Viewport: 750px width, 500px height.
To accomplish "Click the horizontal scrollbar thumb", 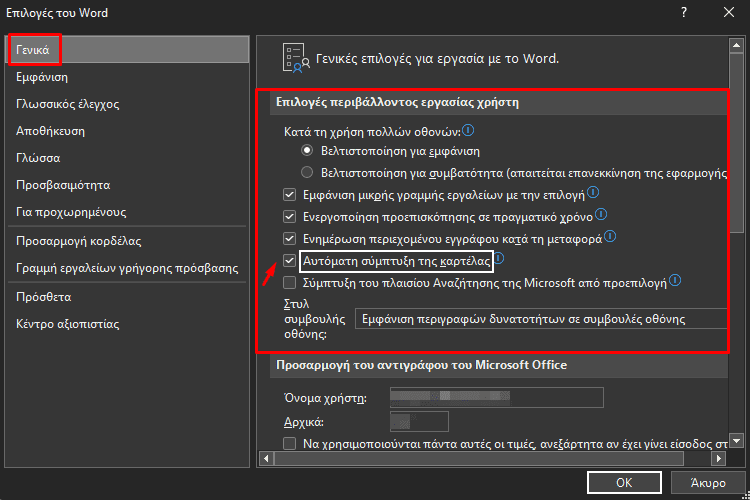I will (478, 458).
